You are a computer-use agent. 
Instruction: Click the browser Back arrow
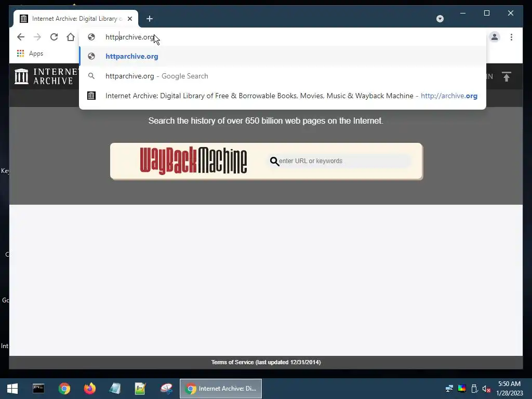pos(21,37)
